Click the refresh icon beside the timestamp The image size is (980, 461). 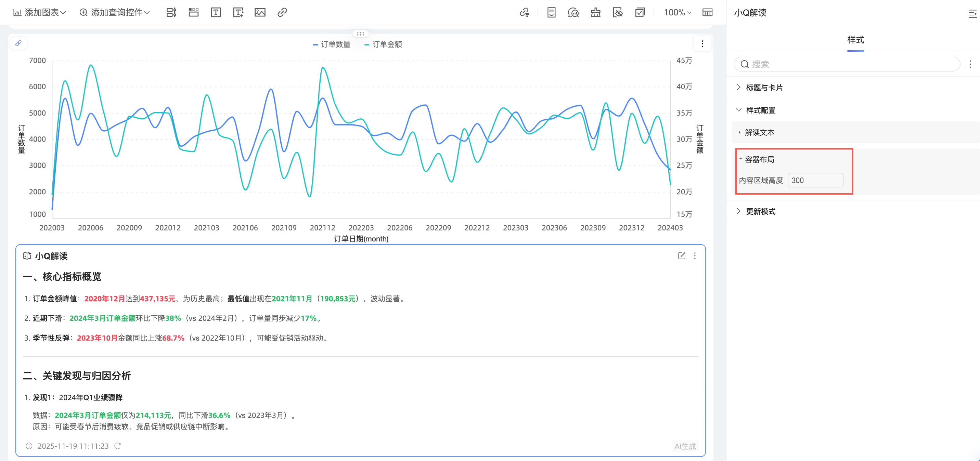(118, 446)
